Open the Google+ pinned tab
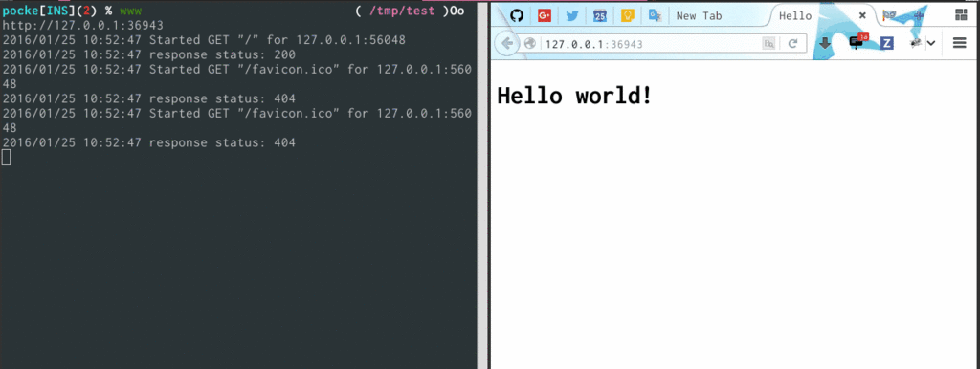This screenshot has width=980, height=369. tap(545, 15)
